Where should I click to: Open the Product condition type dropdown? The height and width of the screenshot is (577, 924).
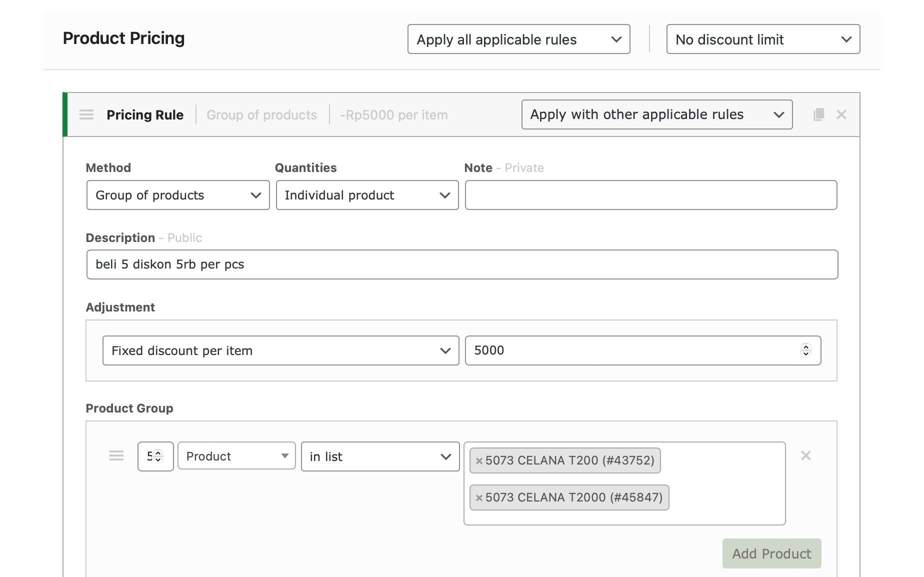[236, 456]
